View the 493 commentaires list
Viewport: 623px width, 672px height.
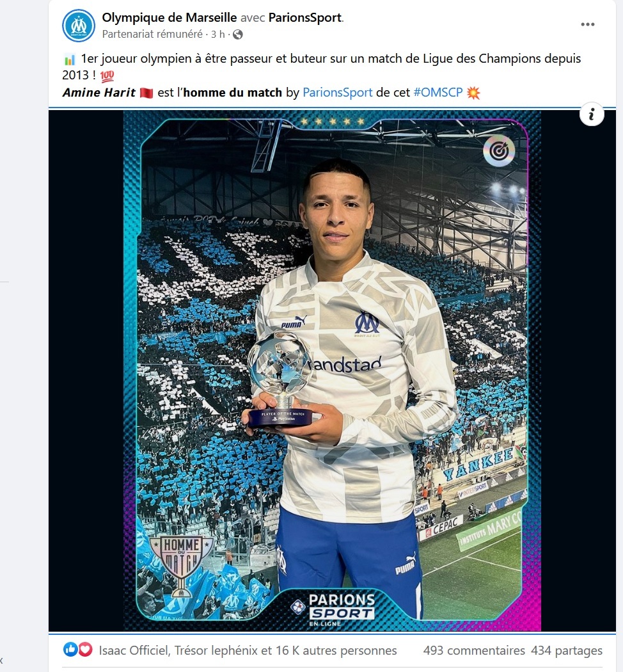click(474, 651)
